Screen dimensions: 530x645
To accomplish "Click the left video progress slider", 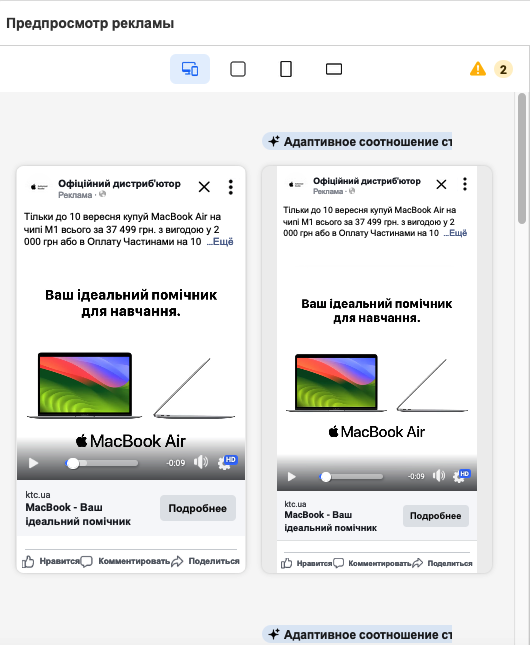I will pyautogui.click(x=102, y=463).
